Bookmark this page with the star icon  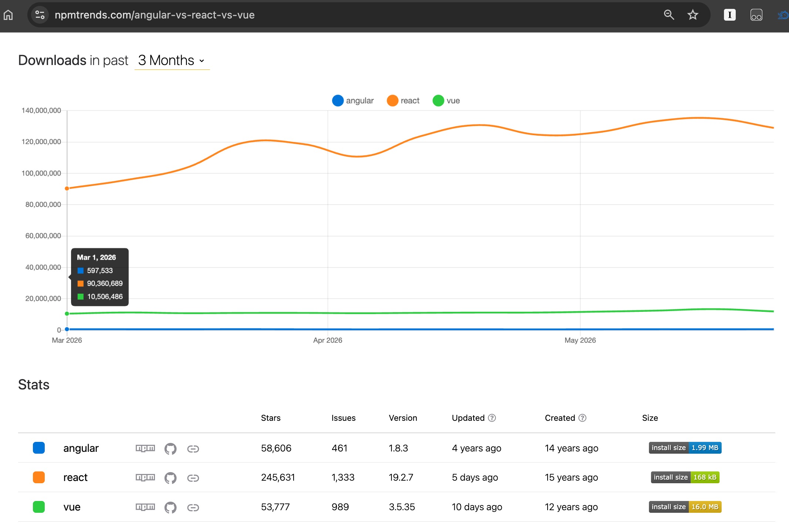693,15
